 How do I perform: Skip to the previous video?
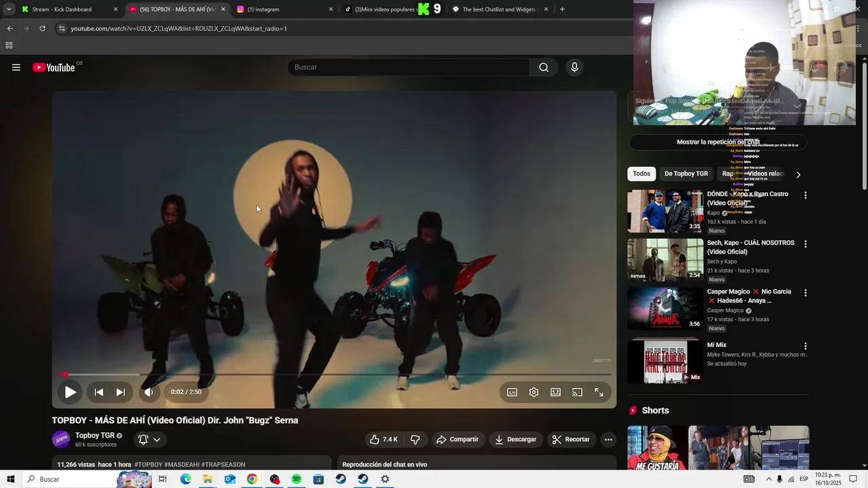pos(99,392)
